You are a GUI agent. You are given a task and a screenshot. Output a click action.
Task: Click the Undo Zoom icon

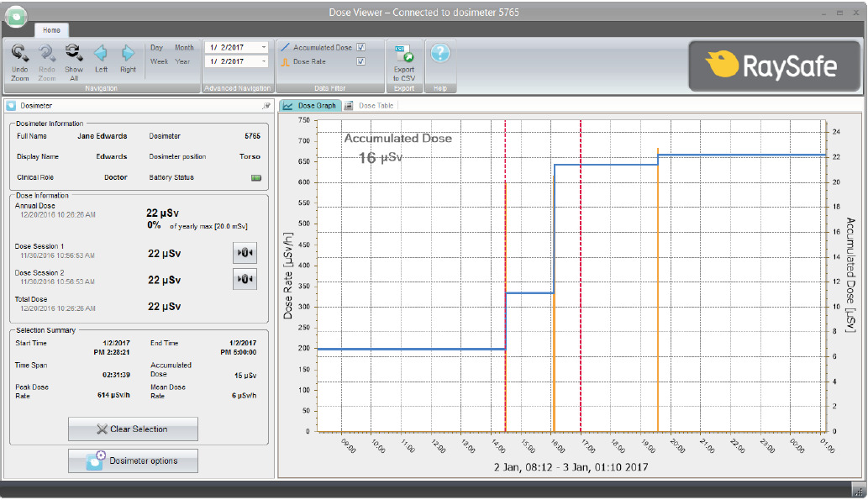coord(20,53)
